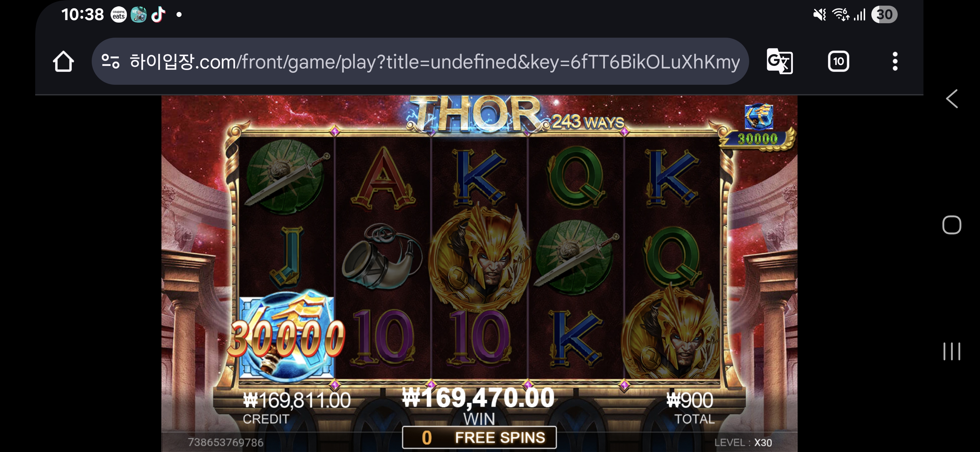
Task: Open Google Translate page icon
Action: point(780,61)
